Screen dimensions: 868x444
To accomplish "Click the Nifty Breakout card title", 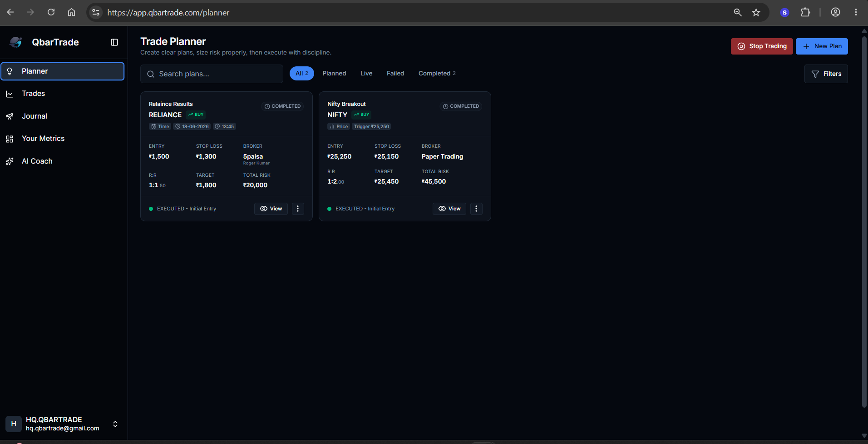I will tap(346, 104).
